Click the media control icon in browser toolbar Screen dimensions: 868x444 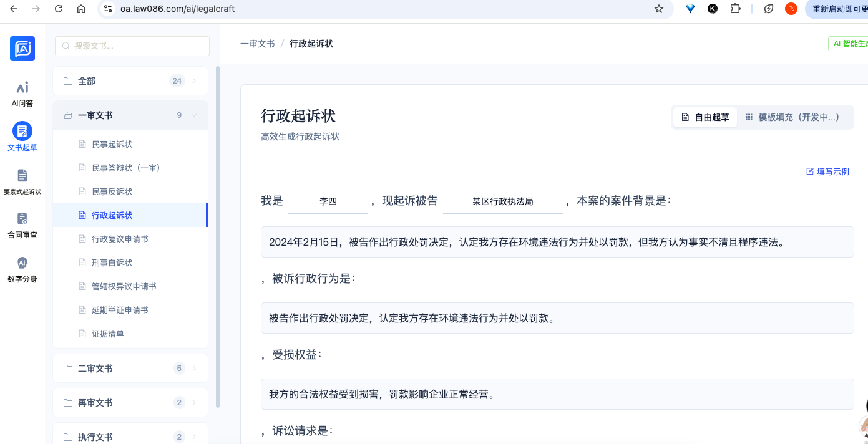(x=769, y=9)
